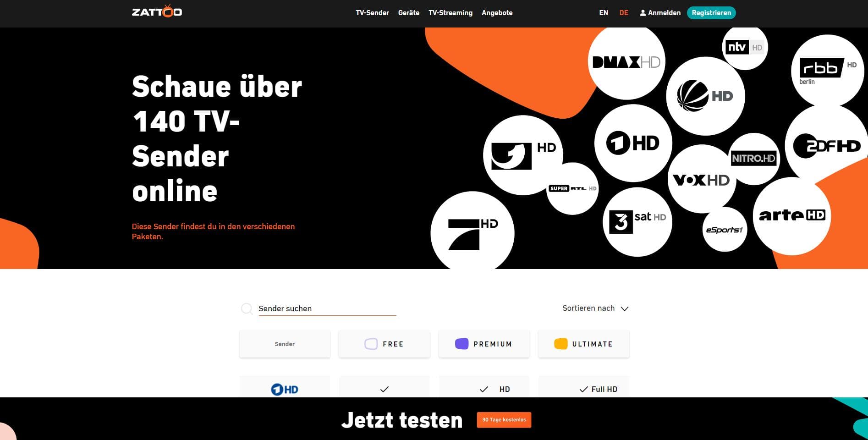
Task: Click the Registrieren button
Action: tap(711, 13)
